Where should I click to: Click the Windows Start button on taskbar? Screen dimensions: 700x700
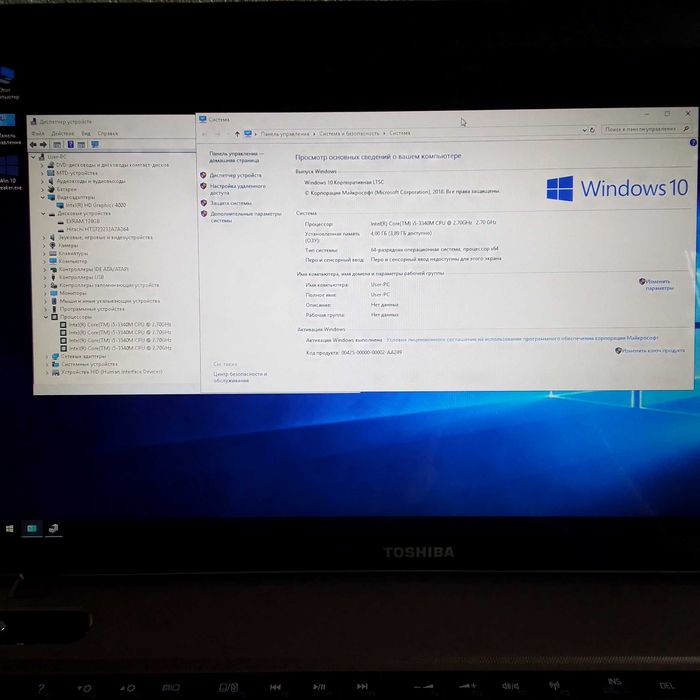pyautogui.click(x=9, y=529)
